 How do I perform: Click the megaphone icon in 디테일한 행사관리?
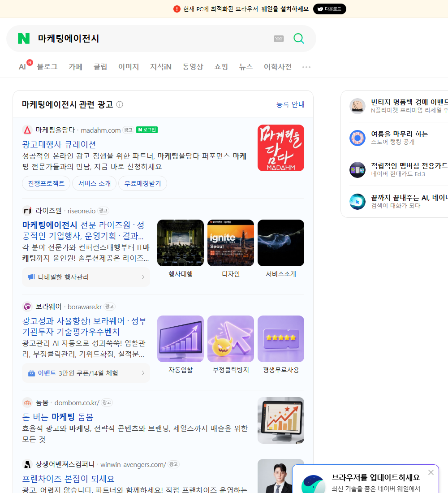[x=31, y=277]
